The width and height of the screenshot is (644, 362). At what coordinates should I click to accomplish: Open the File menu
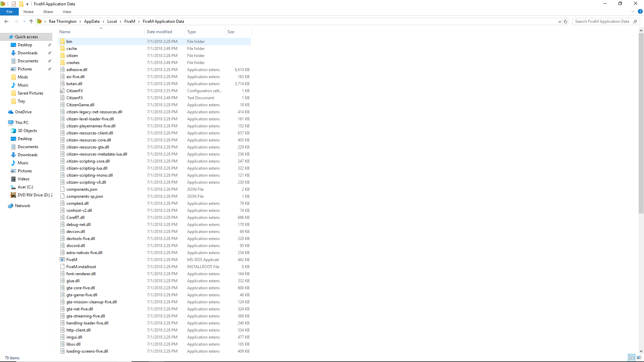pyautogui.click(x=9, y=12)
